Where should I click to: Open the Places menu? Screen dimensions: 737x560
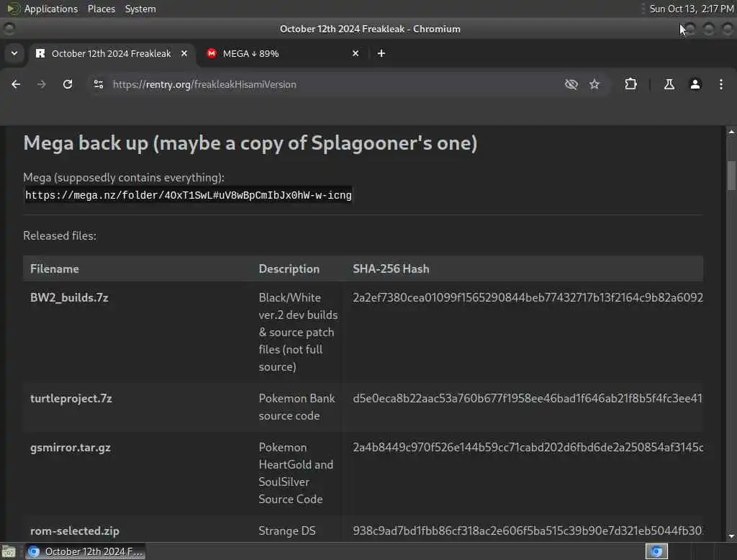(x=101, y=9)
